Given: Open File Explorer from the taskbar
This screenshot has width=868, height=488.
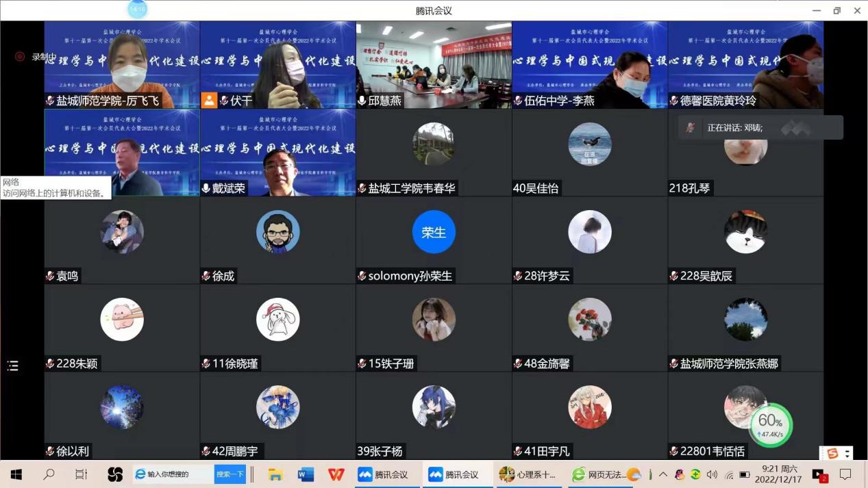Looking at the screenshot, I should point(275,474).
